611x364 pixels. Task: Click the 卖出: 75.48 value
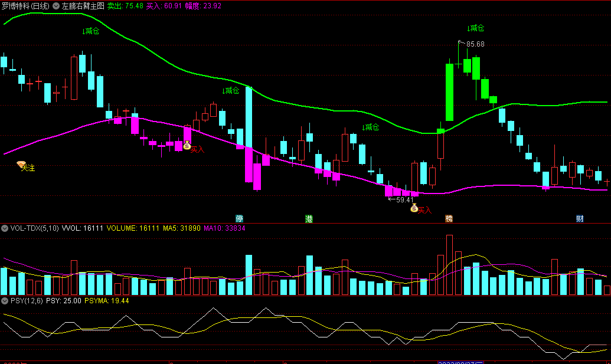pyautogui.click(x=125, y=6)
